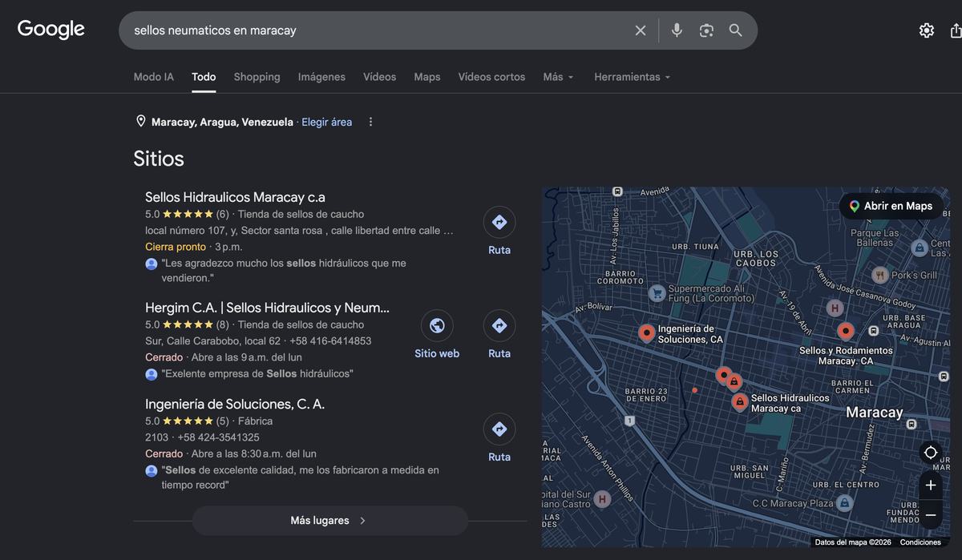This screenshot has height=560, width=962.
Task: Switch to Vídeos tab
Action: tap(379, 77)
